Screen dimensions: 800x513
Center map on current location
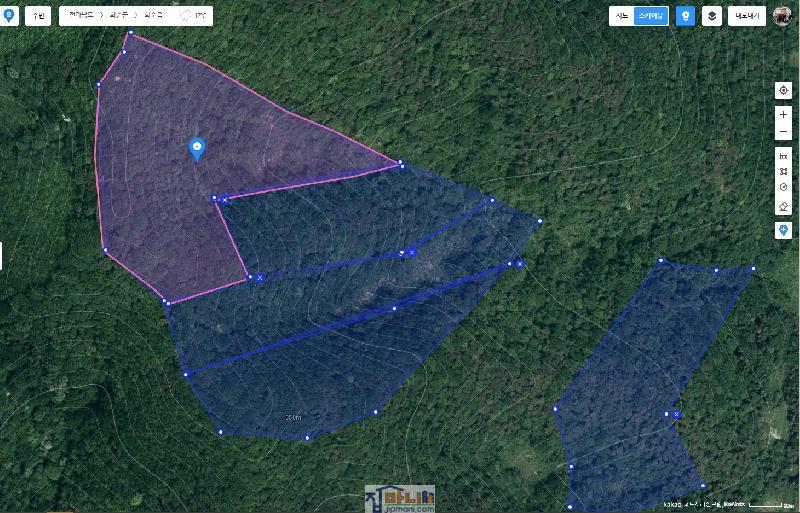[x=783, y=90]
